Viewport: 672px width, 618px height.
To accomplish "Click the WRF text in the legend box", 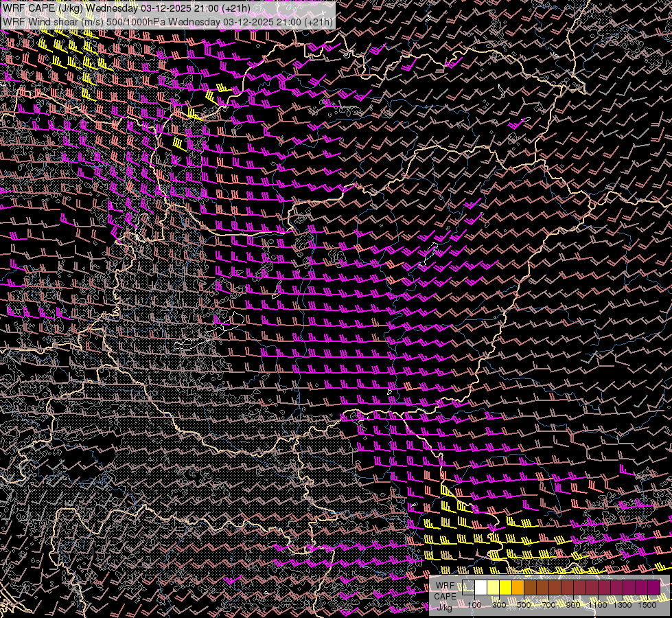I will [x=445, y=586].
